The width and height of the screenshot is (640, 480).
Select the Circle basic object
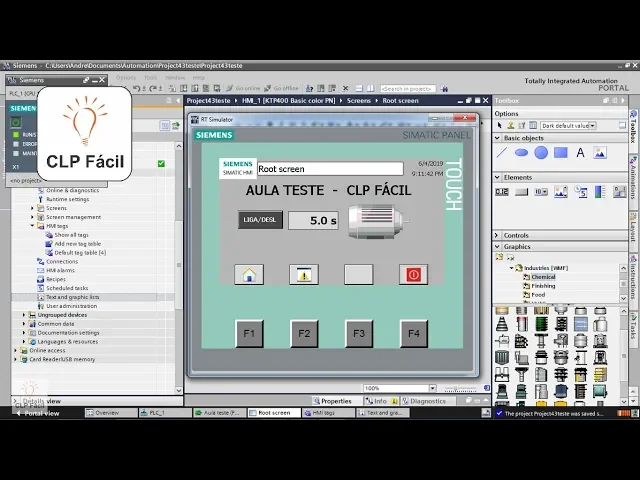pyautogui.click(x=541, y=153)
